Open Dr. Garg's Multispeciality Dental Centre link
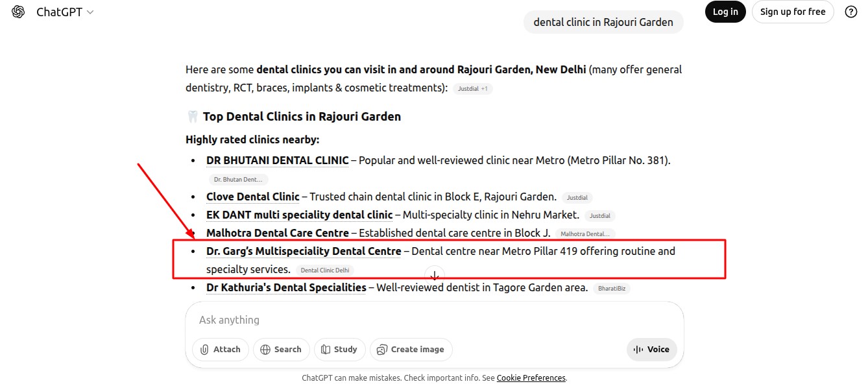This screenshot has height=384, width=868. (x=303, y=251)
